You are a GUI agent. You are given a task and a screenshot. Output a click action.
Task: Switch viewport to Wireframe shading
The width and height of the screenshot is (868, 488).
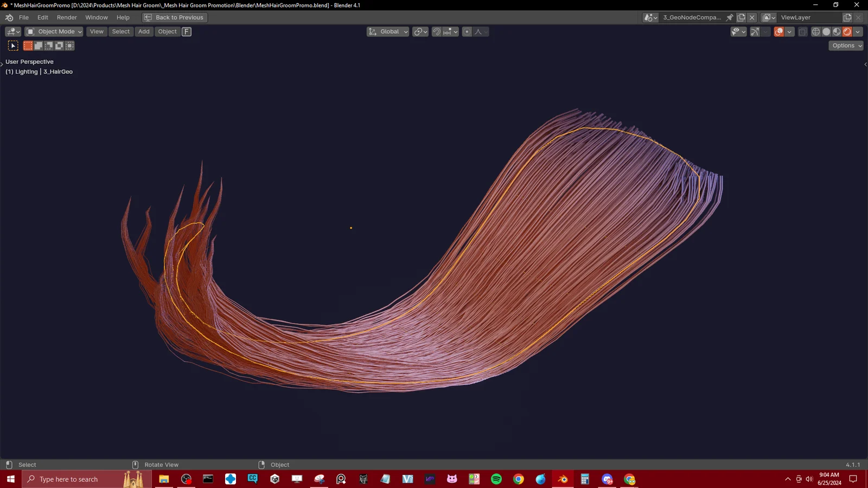815,31
